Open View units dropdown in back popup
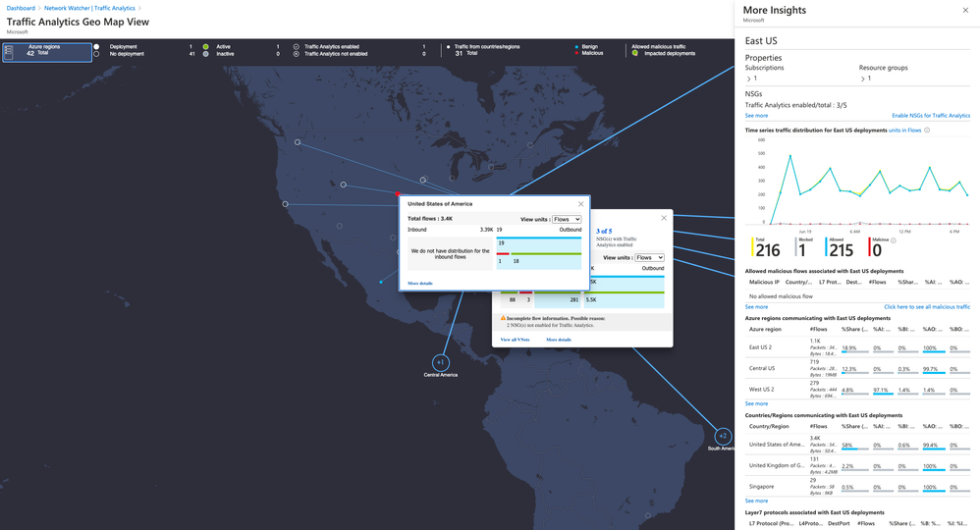Viewport: 980px width, 530px height. click(649, 257)
